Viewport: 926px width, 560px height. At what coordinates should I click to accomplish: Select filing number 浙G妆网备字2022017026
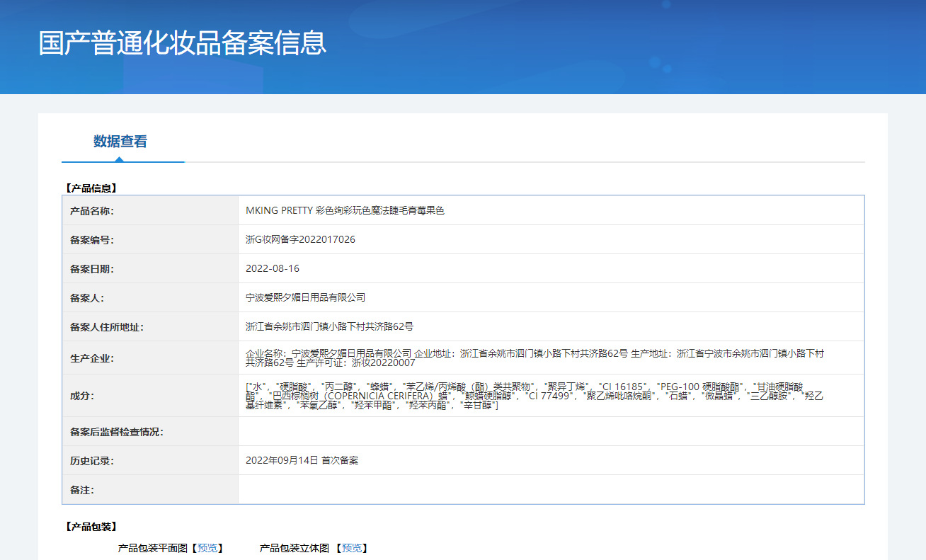tap(300, 239)
